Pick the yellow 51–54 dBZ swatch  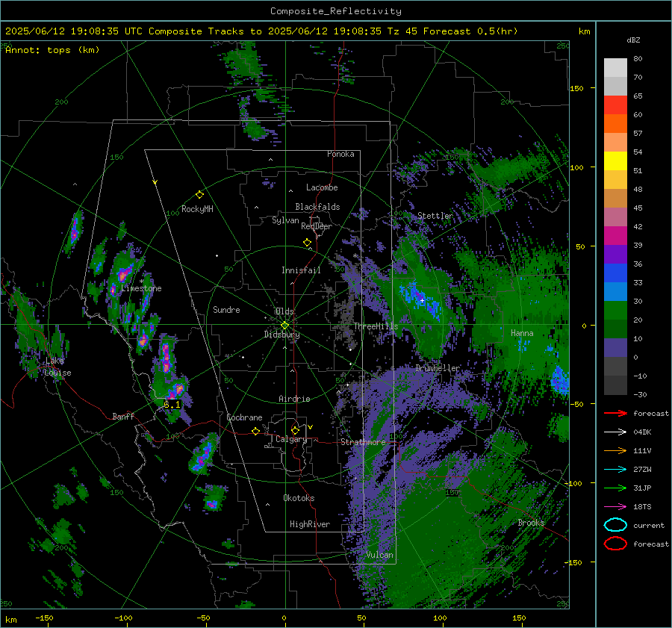tap(615, 161)
